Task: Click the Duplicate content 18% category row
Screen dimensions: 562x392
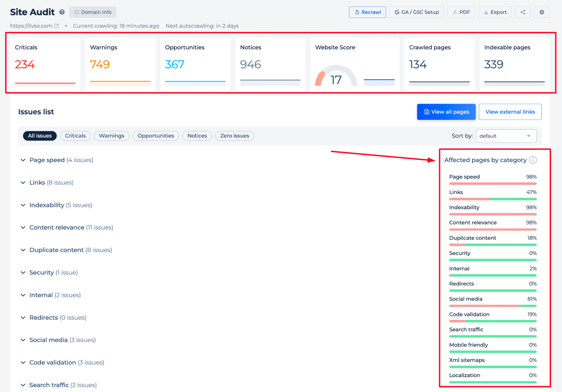Action: tap(493, 241)
